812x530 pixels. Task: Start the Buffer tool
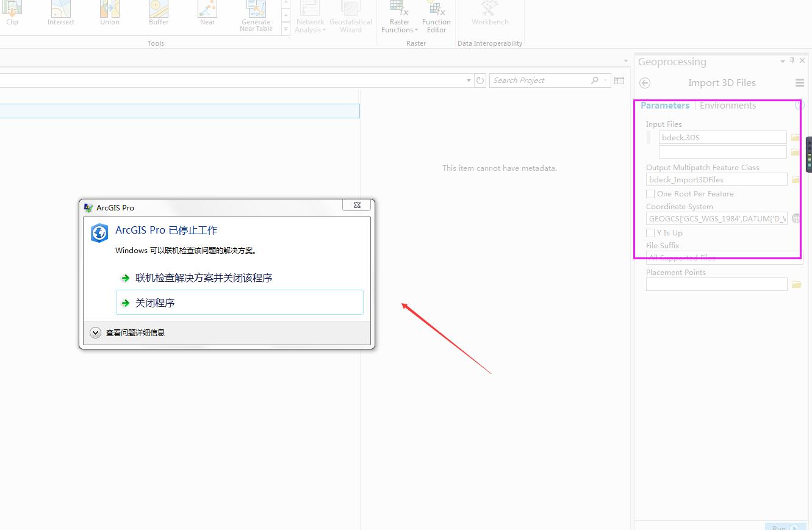159,13
